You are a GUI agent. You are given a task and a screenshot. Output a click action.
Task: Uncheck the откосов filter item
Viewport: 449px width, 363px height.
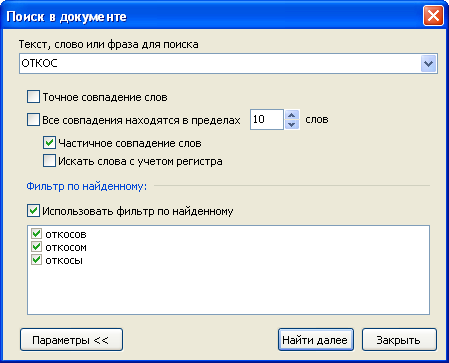[36, 234]
